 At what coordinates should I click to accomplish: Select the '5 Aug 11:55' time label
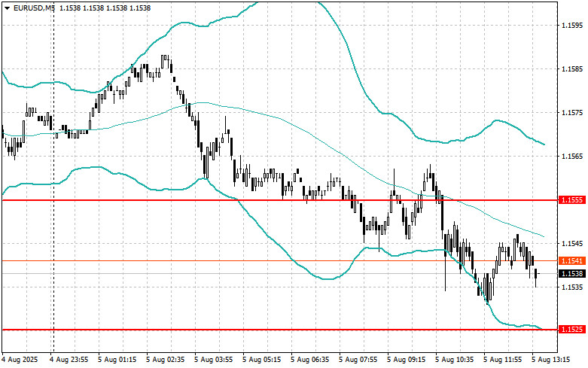coord(502,360)
